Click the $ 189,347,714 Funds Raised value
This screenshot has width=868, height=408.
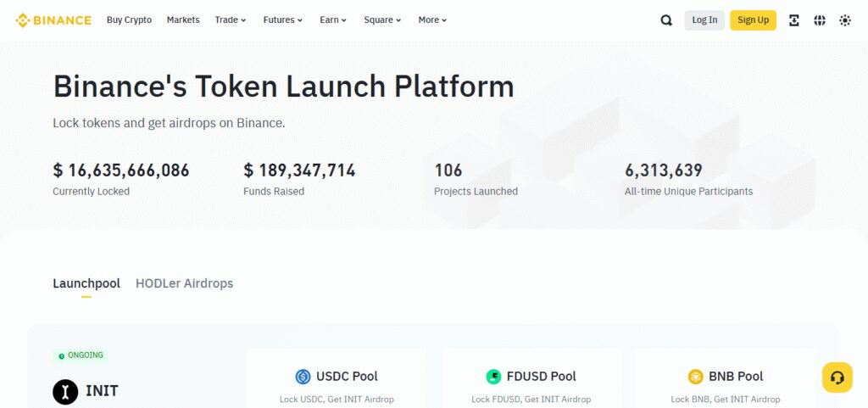pyautogui.click(x=299, y=170)
